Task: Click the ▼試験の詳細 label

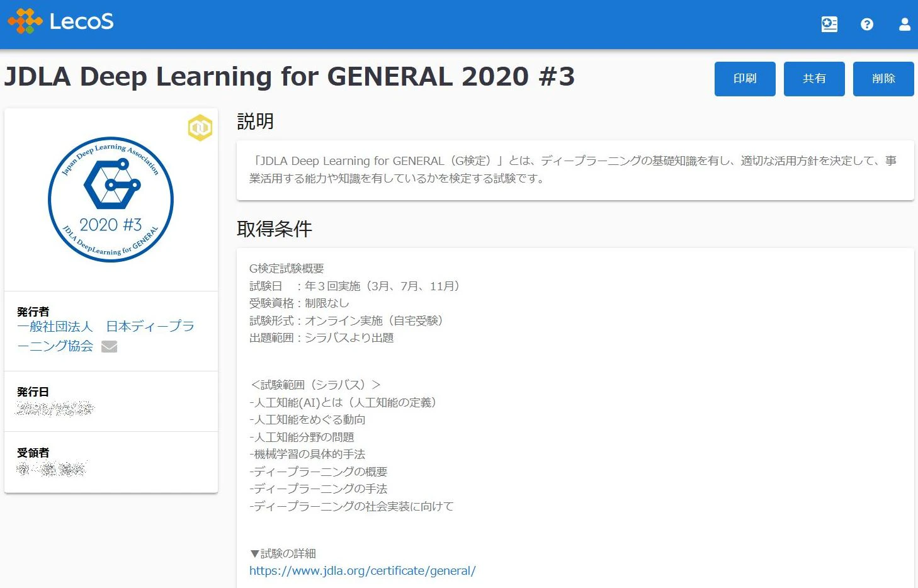Action: point(283,554)
